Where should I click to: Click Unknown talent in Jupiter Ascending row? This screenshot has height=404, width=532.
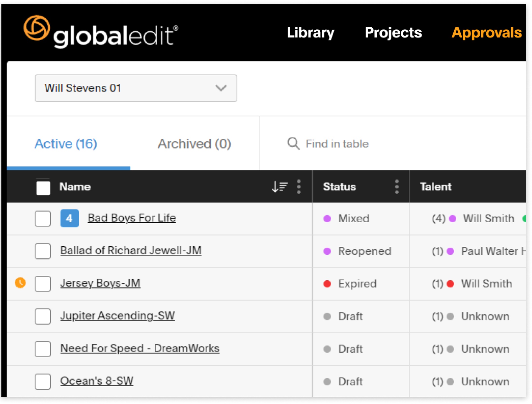485,316
